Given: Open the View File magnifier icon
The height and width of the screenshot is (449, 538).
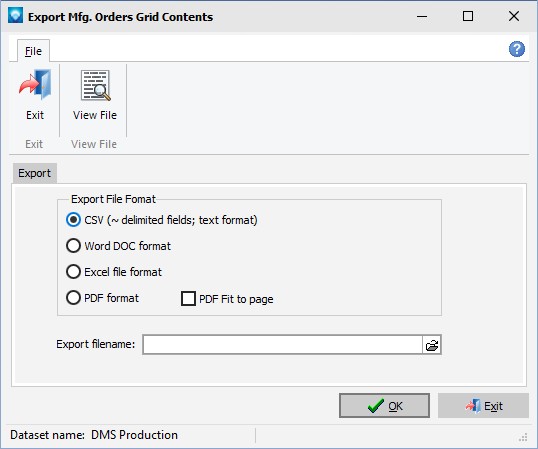Looking at the screenshot, I should (x=95, y=85).
